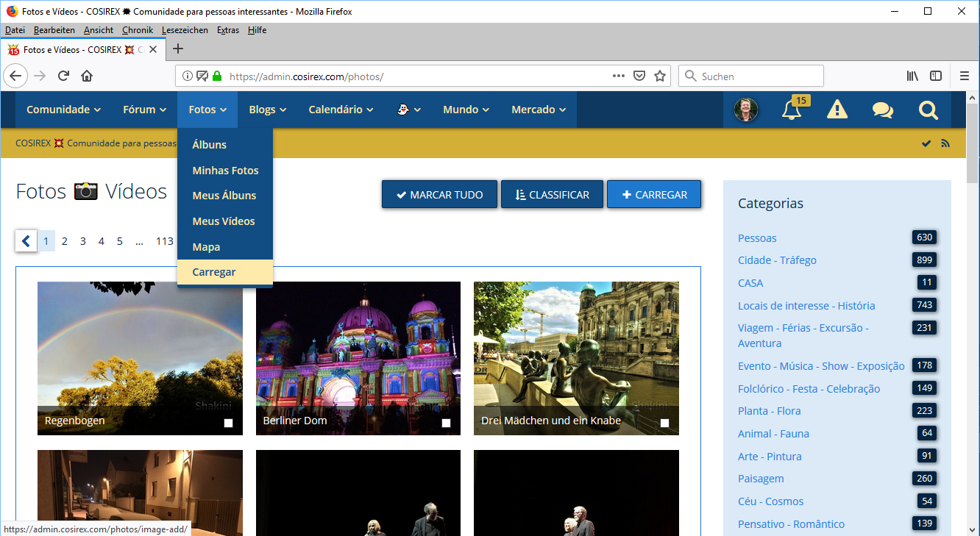
Task: Check the Drei Mädchen und ein Knabe box
Action: [664, 423]
